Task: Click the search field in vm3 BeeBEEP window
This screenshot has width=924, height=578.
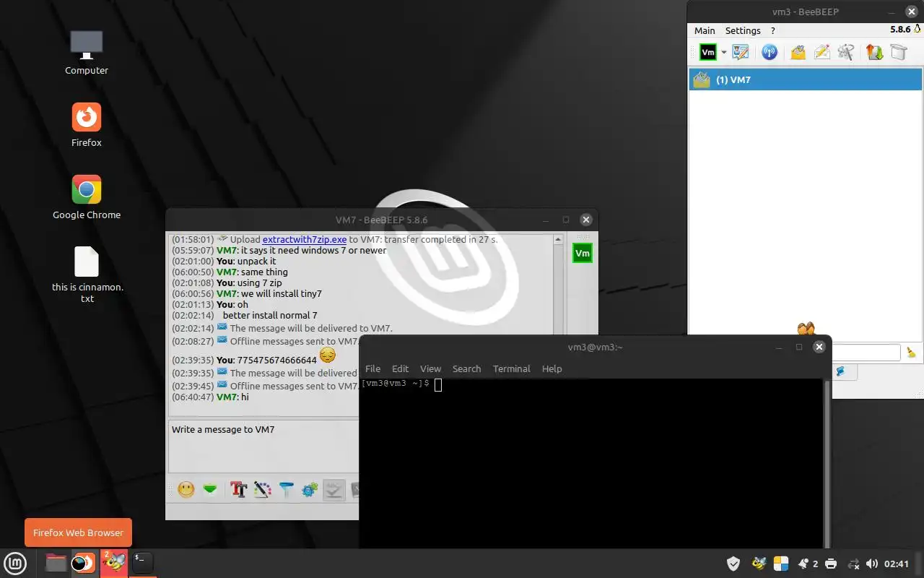Action: click(x=866, y=353)
